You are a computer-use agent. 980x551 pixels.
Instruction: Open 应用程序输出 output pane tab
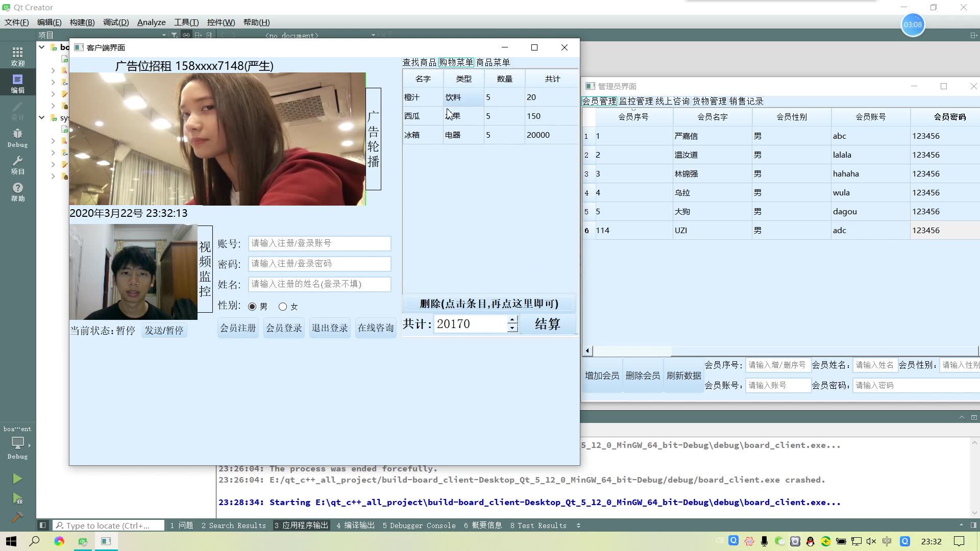(301, 525)
